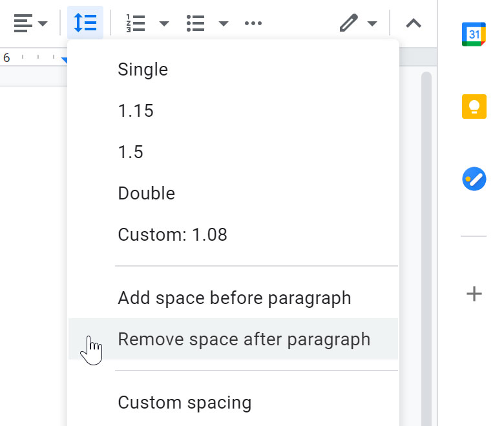Click the bulleted list icon
The height and width of the screenshot is (426, 504).
pos(195,23)
